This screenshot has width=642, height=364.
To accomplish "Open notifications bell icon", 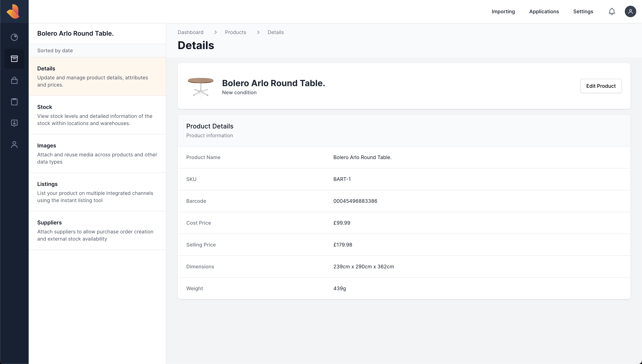I will click(x=612, y=11).
